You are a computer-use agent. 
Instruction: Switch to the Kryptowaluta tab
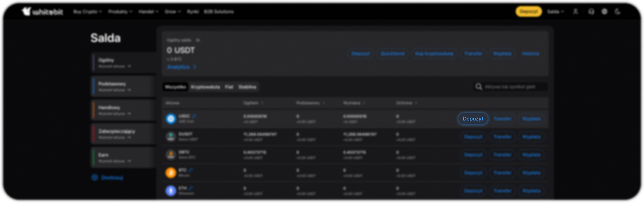(x=205, y=87)
